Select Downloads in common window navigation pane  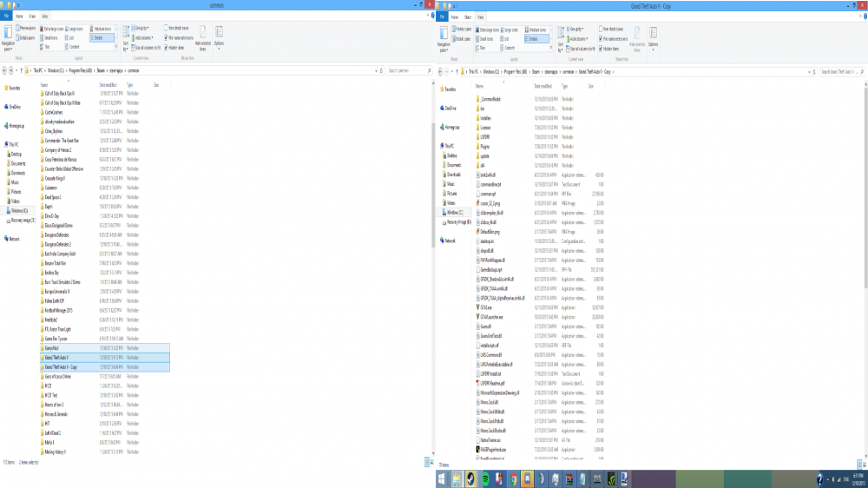(17, 173)
